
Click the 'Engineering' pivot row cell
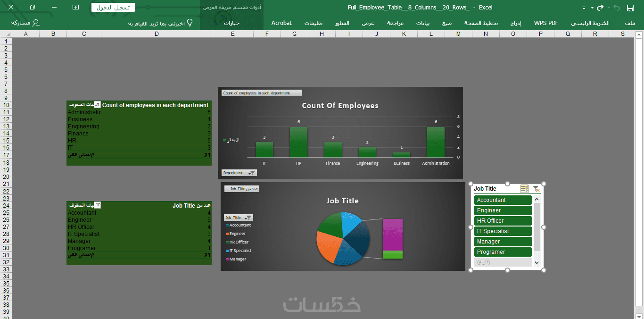pos(83,126)
